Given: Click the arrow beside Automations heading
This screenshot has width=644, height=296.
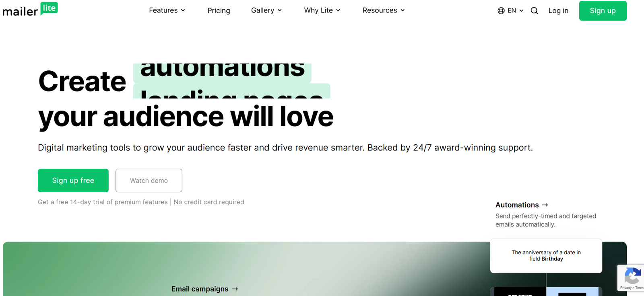Looking at the screenshot, I should (545, 205).
